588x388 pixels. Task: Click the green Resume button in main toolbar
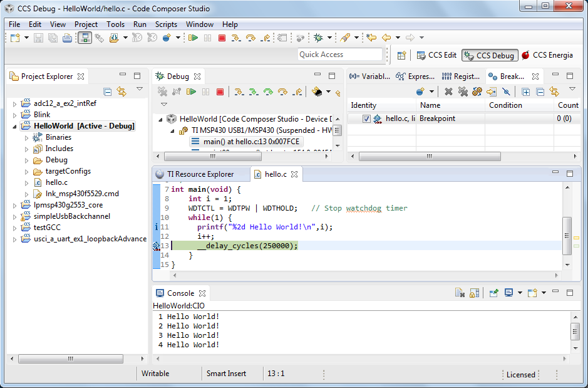193,38
